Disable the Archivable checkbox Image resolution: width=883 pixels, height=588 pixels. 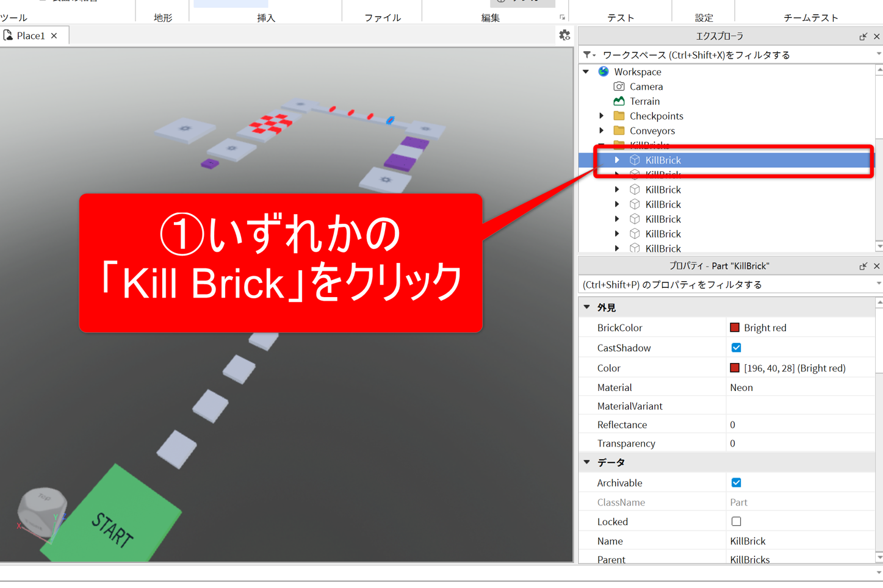click(x=736, y=482)
